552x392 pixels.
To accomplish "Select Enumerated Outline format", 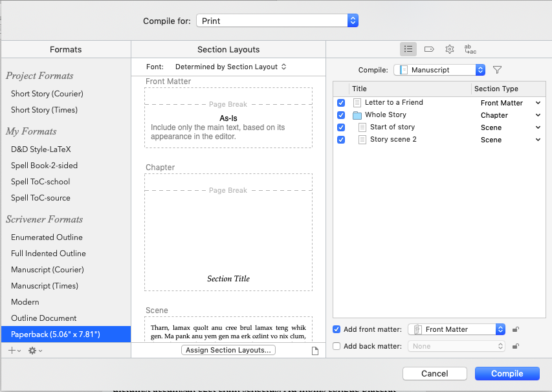I will point(47,237).
